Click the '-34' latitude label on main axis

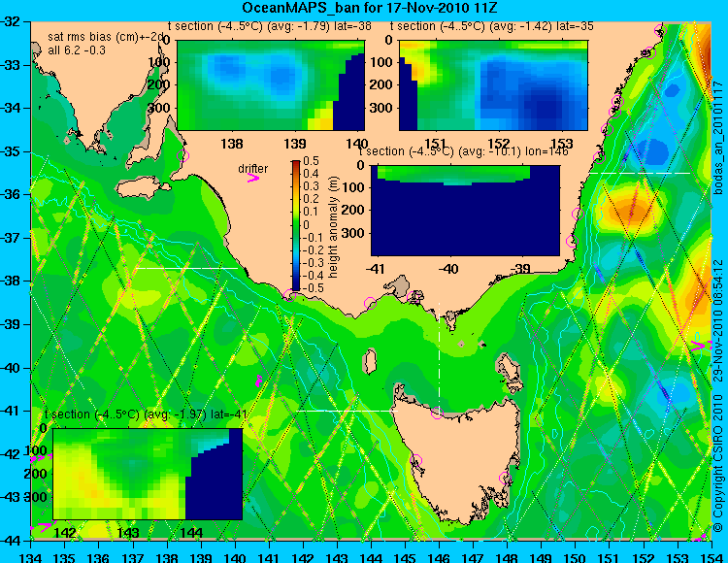pos(11,108)
